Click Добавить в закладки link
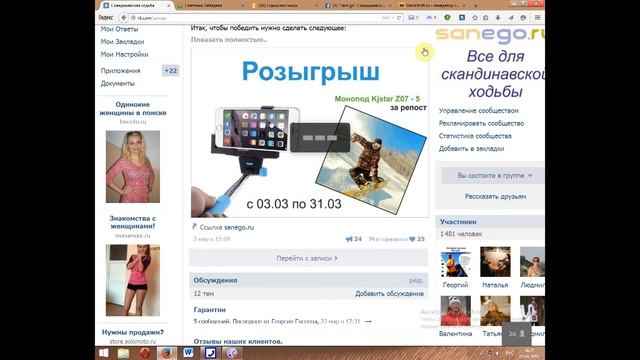640x360 pixels. pos(471,149)
